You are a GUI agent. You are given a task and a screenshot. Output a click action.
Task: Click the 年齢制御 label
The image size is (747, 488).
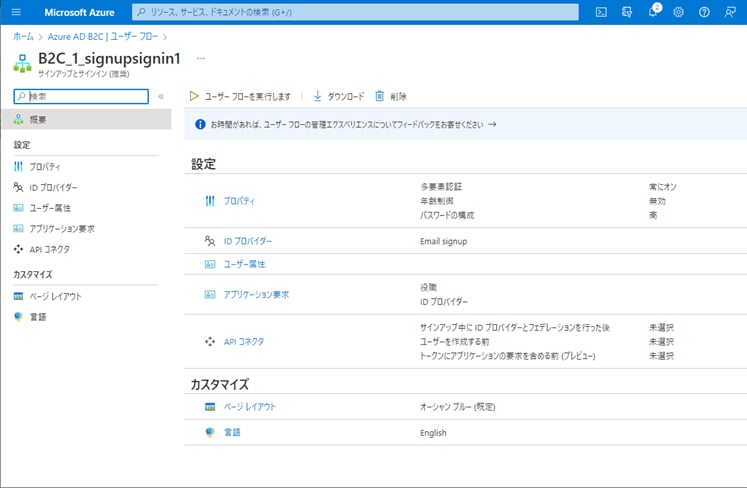(x=437, y=201)
